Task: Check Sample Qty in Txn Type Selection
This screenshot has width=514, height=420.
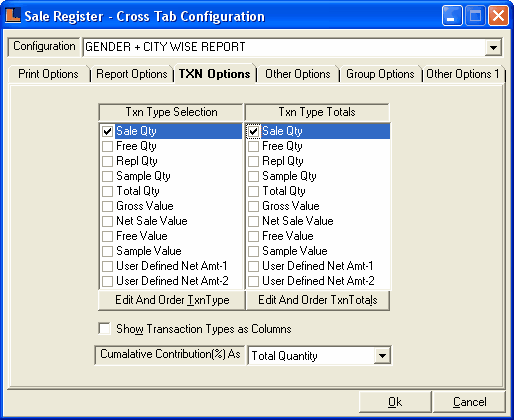Action: pyautogui.click(x=107, y=176)
